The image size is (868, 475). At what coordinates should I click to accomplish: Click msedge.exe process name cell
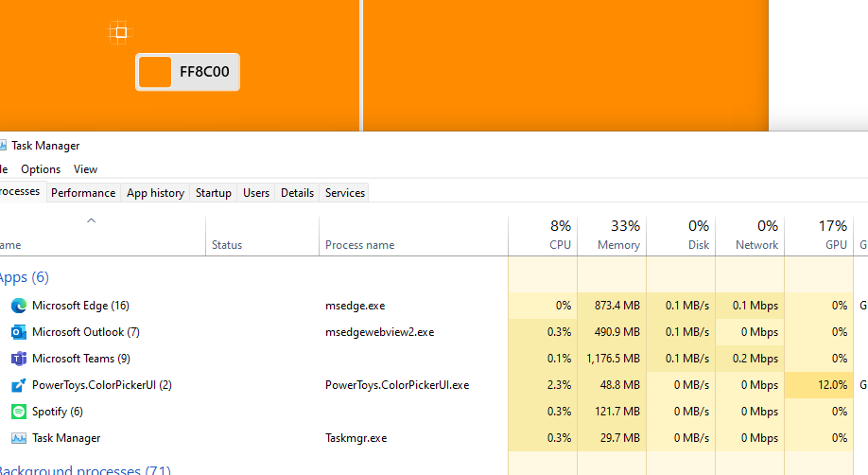356,306
